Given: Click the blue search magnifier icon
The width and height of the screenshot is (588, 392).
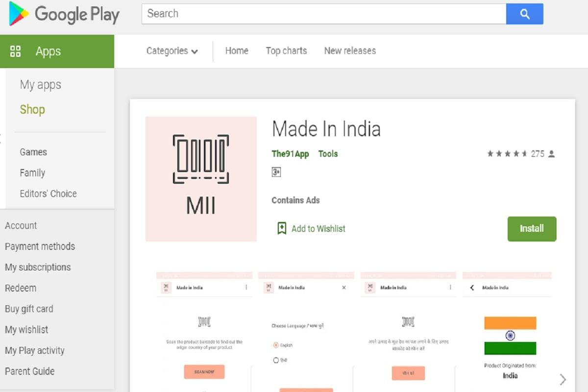Looking at the screenshot, I should click(x=525, y=14).
